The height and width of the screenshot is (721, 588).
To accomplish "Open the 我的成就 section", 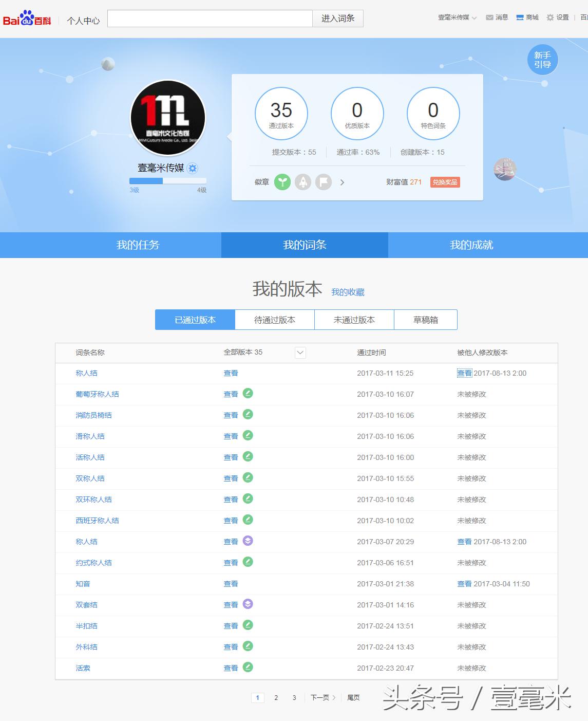I will point(471,245).
